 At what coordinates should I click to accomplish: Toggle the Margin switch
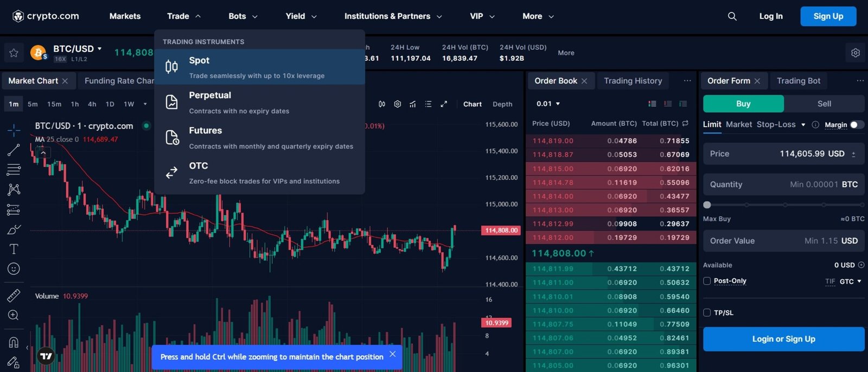tap(857, 125)
